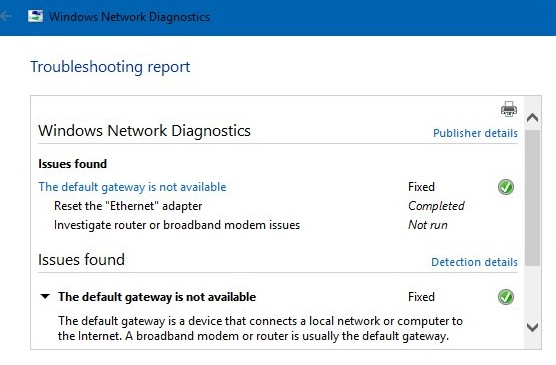Click the 'Troubleshooting report' heading
Image resolution: width=556 pixels, height=365 pixels.
pos(110,67)
